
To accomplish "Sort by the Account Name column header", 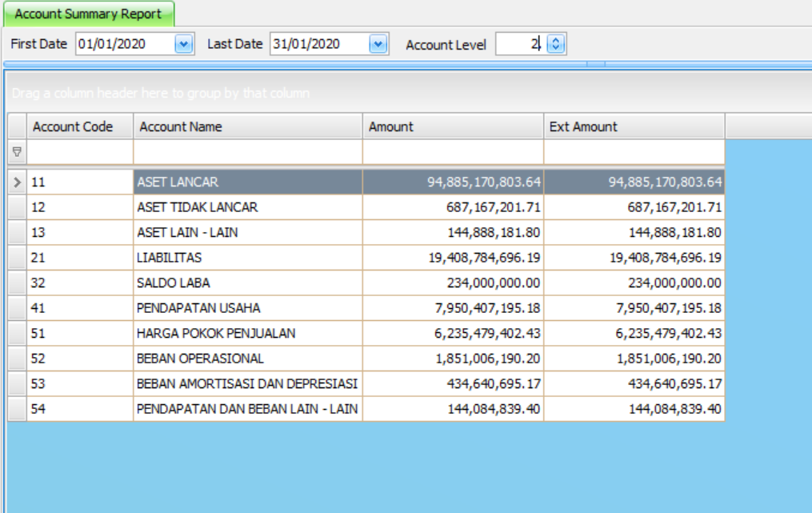I will pyautogui.click(x=248, y=126).
